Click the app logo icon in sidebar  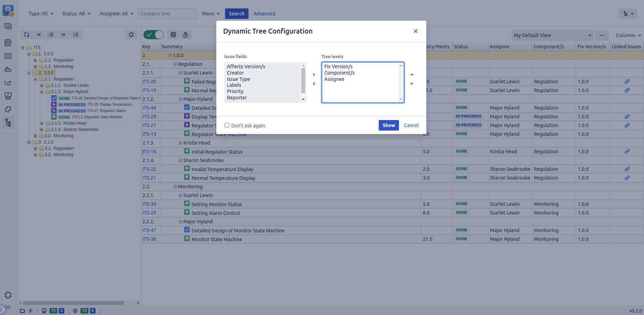pyautogui.click(x=8, y=10)
